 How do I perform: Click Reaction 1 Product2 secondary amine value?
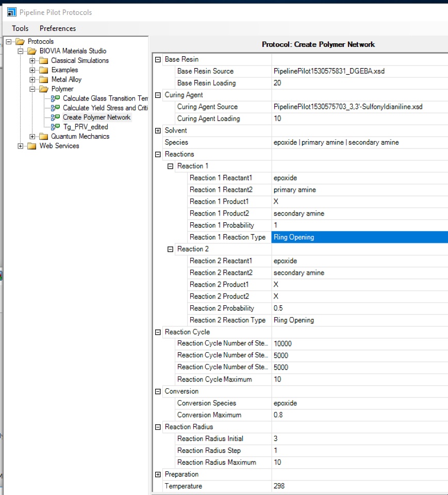tap(360, 213)
